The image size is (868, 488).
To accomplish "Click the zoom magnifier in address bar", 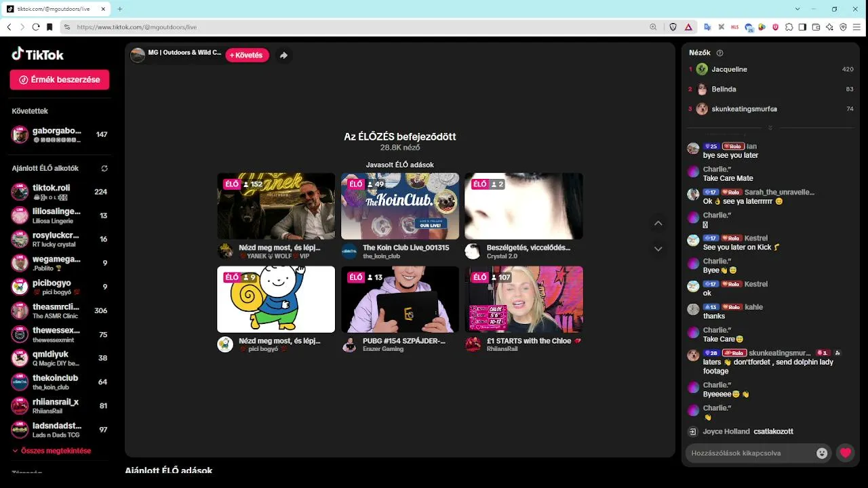I will tap(653, 27).
